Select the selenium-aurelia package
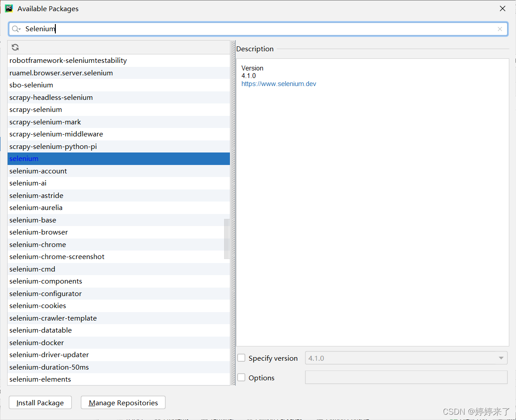Image resolution: width=516 pixels, height=420 pixels. pos(118,208)
